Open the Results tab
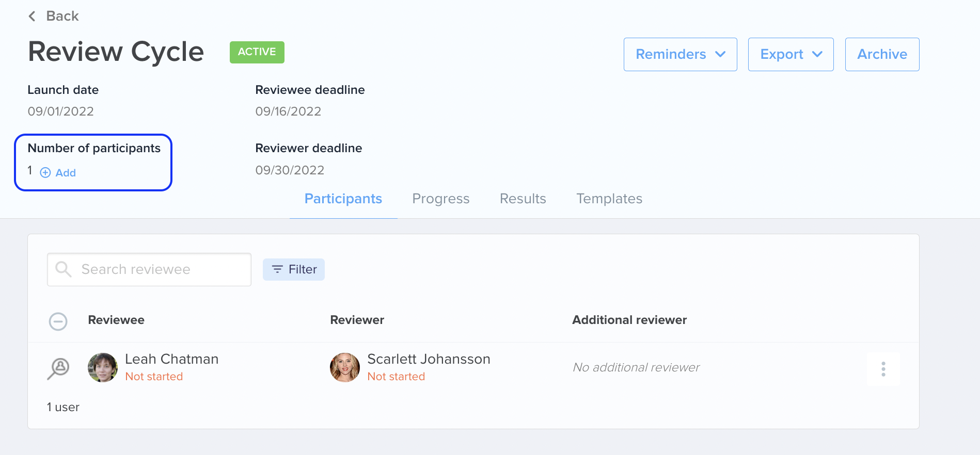This screenshot has height=455, width=980. pyautogui.click(x=523, y=199)
